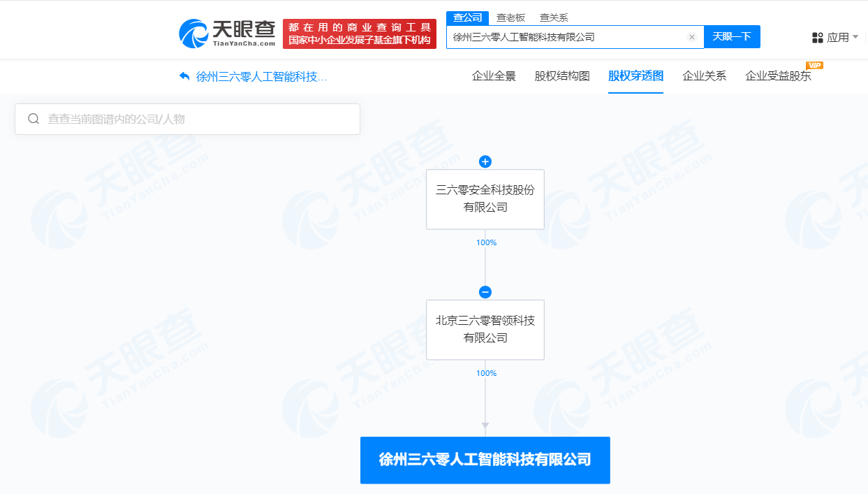This screenshot has width=868, height=494.
Task: Open the 徐州三六零人工智能科技 company link
Action: pos(261,76)
